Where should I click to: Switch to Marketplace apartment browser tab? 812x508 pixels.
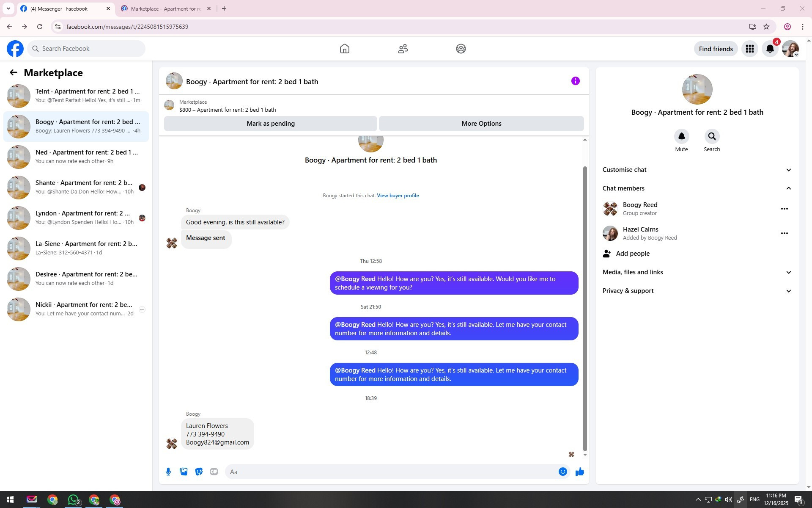point(166,8)
